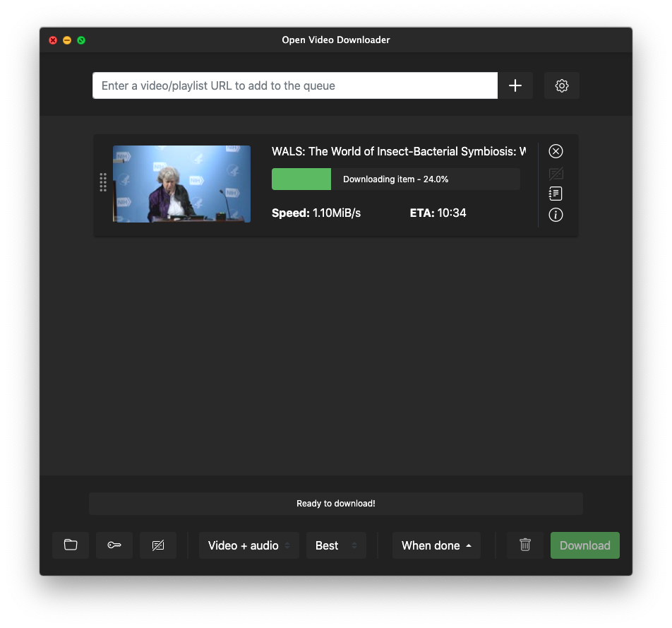The width and height of the screenshot is (672, 628).
Task: Click the download progress bar at 24.0%
Action: (395, 179)
